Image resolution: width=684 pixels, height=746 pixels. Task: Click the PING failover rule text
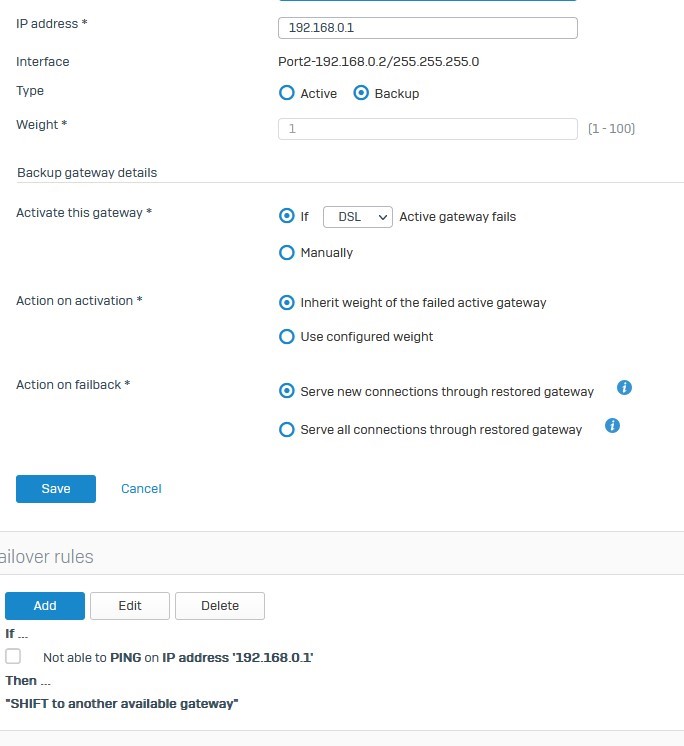[178, 658]
